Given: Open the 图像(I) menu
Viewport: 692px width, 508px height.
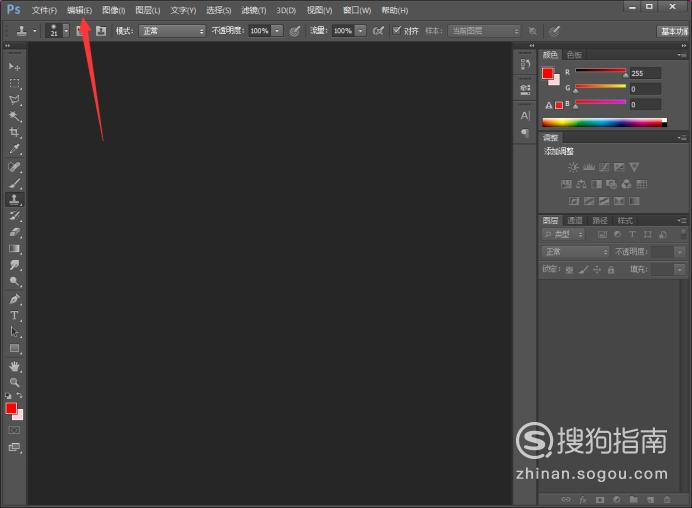Looking at the screenshot, I should coord(113,10).
